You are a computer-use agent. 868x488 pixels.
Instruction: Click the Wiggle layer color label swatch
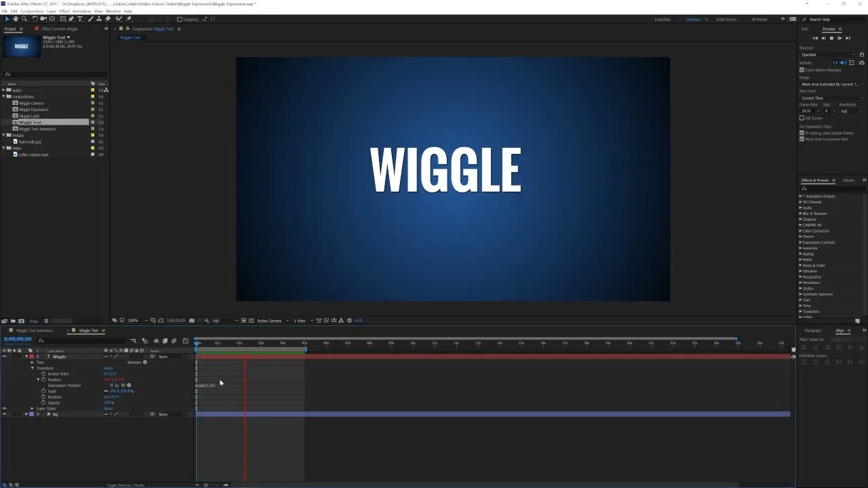(x=31, y=357)
